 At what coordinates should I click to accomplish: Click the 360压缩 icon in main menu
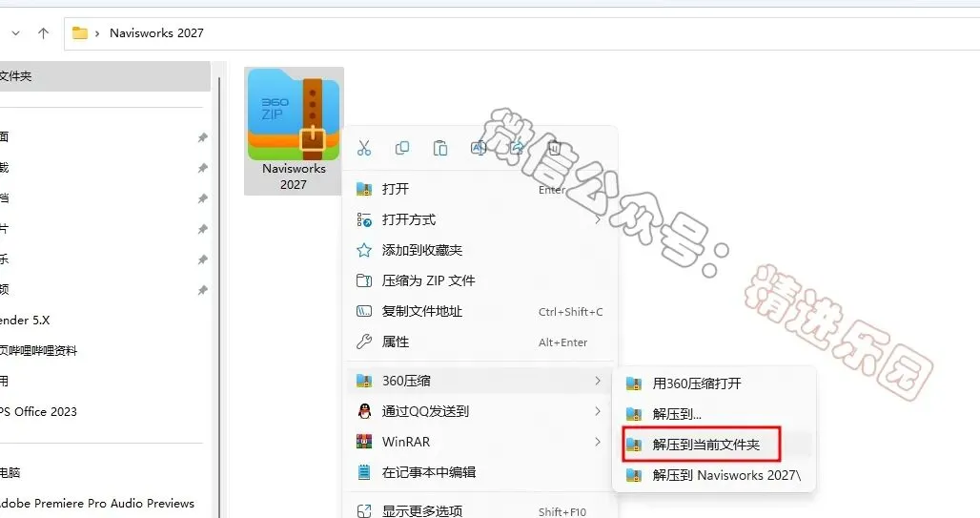tap(364, 381)
